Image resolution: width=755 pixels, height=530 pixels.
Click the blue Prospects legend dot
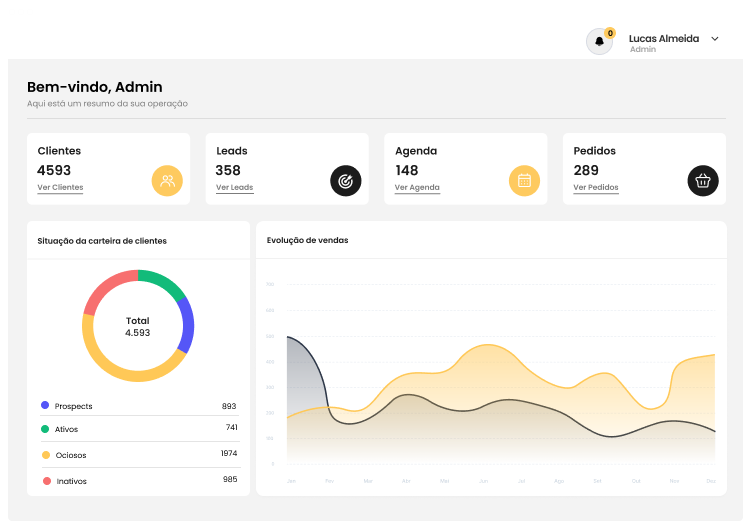click(45, 405)
